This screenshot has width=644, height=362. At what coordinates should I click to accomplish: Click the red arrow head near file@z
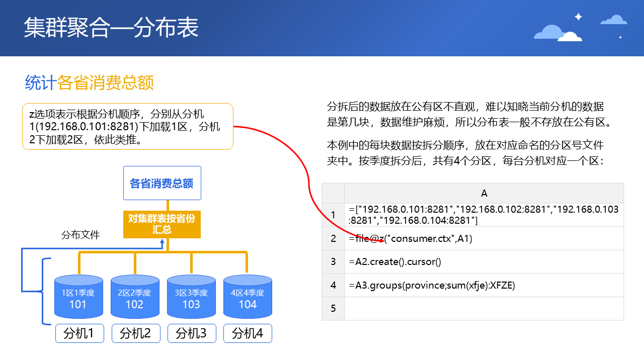click(381, 240)
